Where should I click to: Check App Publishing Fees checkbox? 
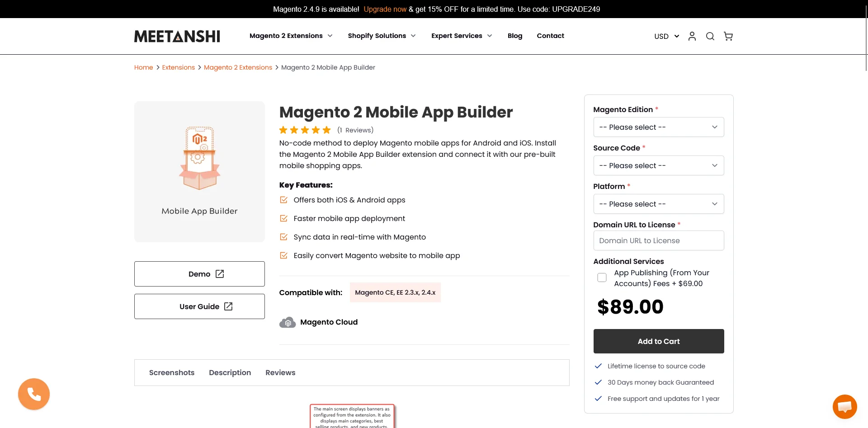[602, 277]
